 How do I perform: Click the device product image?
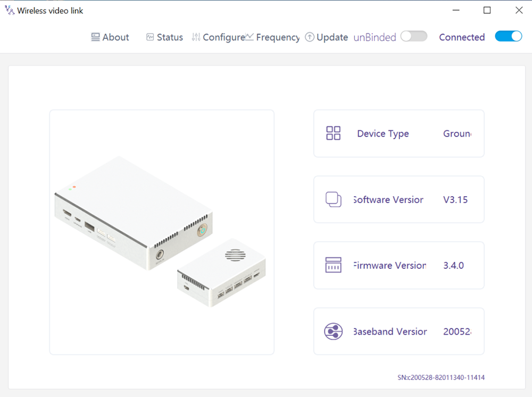click(x=162, y=232)
